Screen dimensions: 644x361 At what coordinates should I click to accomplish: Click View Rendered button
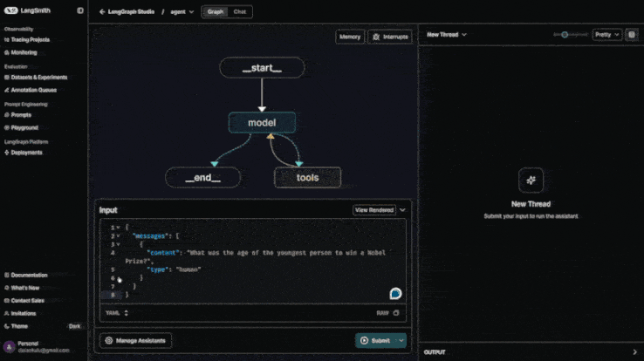(374, 210)
